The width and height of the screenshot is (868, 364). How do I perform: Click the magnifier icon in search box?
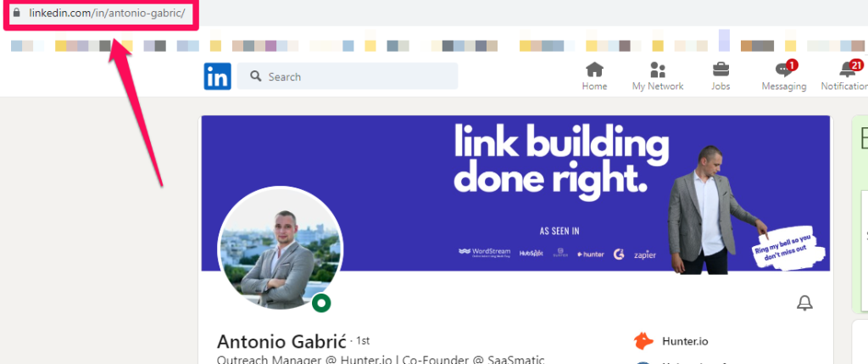[255, 76]
